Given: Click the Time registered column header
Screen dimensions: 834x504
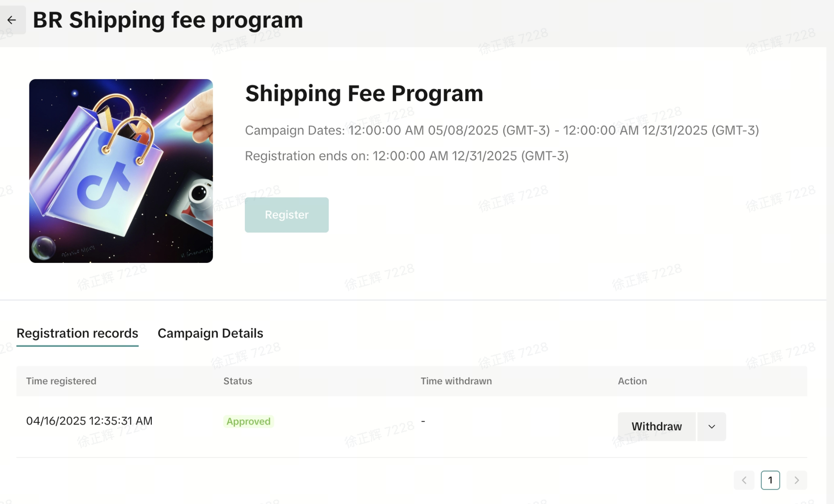Looking at the screenshot, I should [61, 381].
